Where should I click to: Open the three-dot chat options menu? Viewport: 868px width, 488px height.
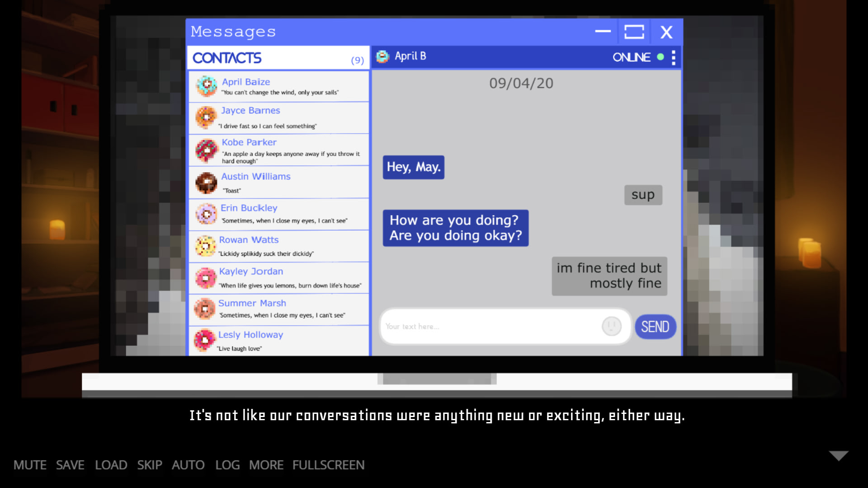click(674, 57)
